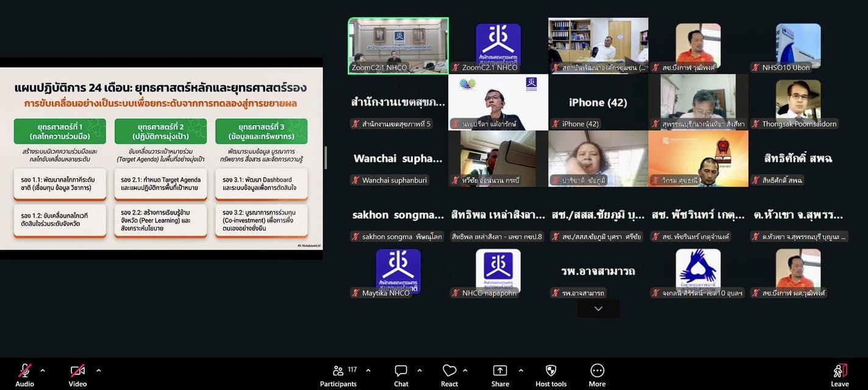Open the More options ellipsis icon
868x390 pixels.
pyautogui.click(x=597, y=370)
